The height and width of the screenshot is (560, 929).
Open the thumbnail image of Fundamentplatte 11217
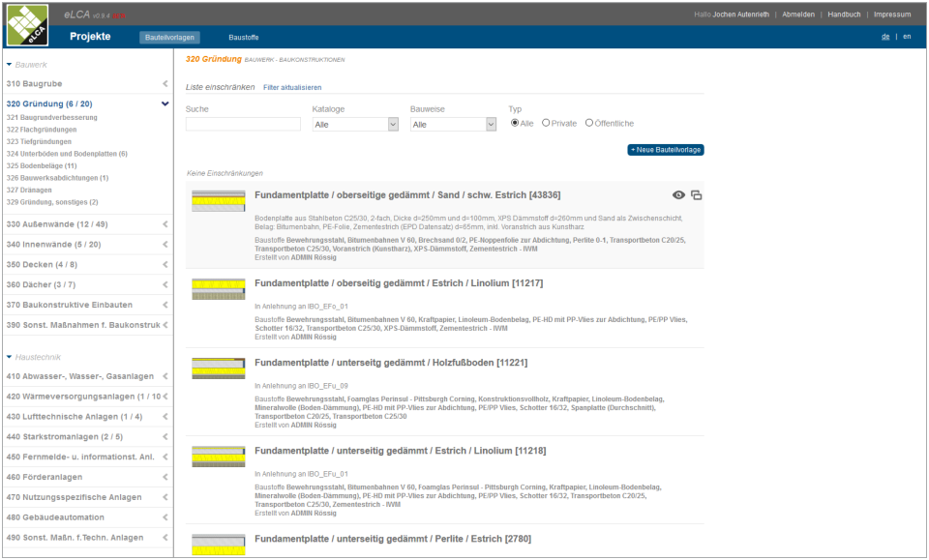point(218,291)
